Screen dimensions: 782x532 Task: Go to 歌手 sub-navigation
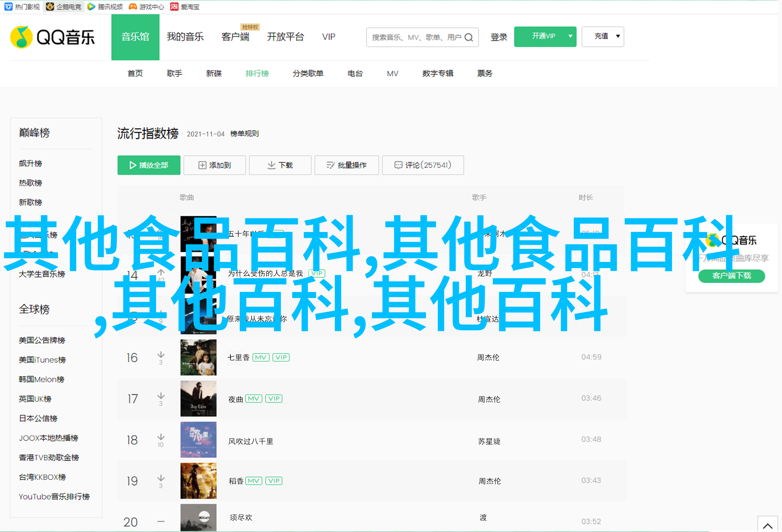(175, 73)
